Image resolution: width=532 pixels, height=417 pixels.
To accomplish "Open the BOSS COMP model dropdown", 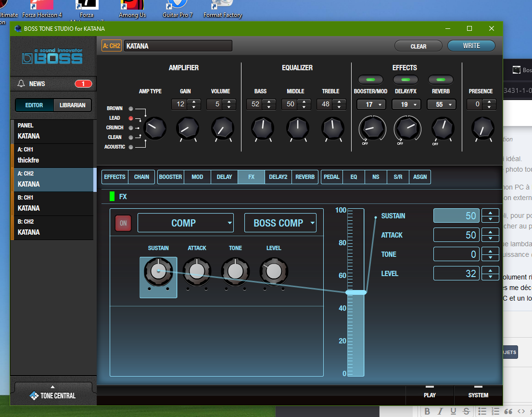I will coord(280,223).
